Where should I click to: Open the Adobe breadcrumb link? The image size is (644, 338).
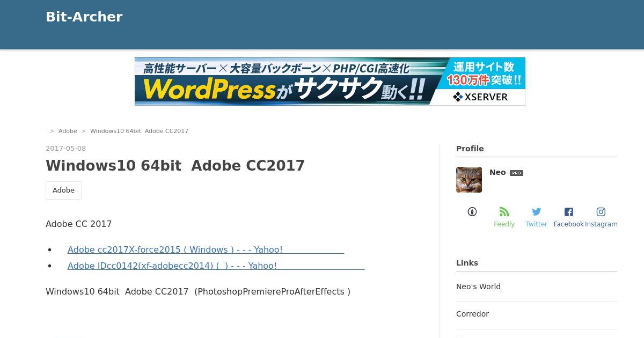point(68,131)
